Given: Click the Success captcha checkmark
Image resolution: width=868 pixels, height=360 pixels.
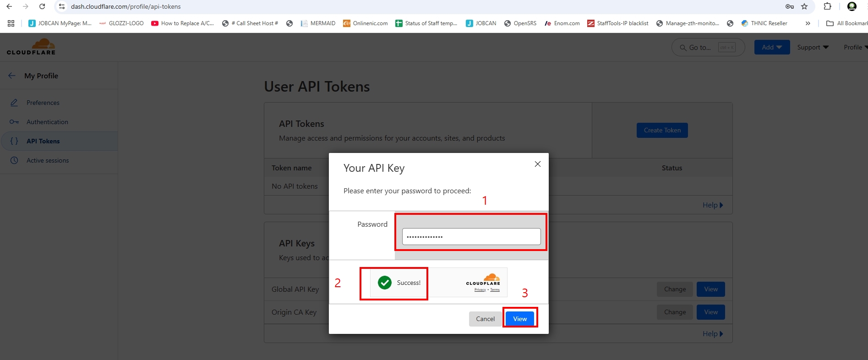Looking at the screenshot, I should click(x=385, y=283).
